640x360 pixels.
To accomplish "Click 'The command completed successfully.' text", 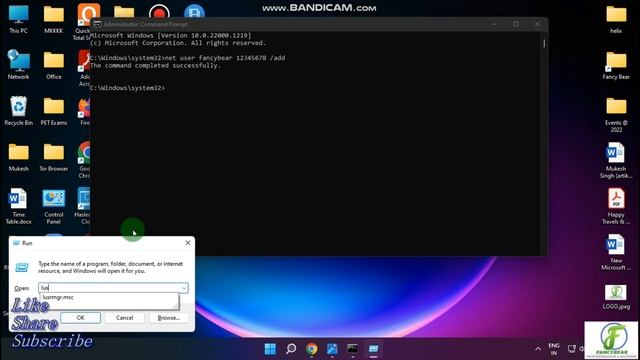I will [x=155, y=65].
